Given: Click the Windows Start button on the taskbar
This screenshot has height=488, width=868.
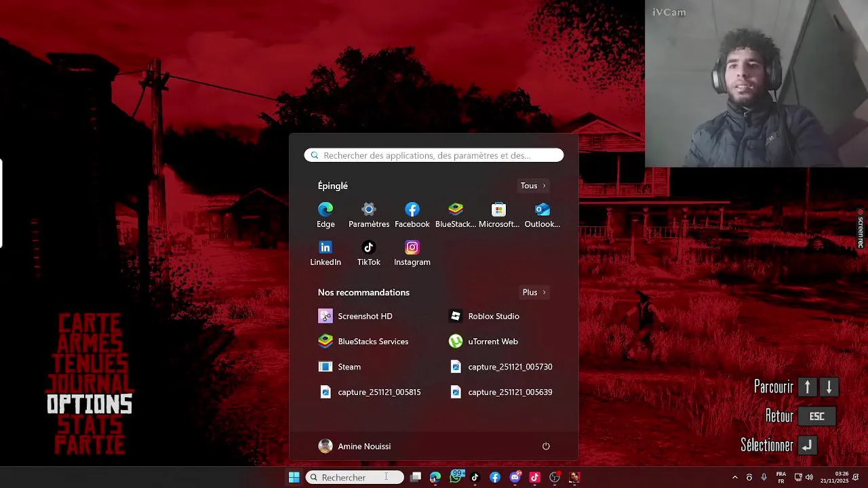Looking at the screenshot, I should [x=294, y=477].
